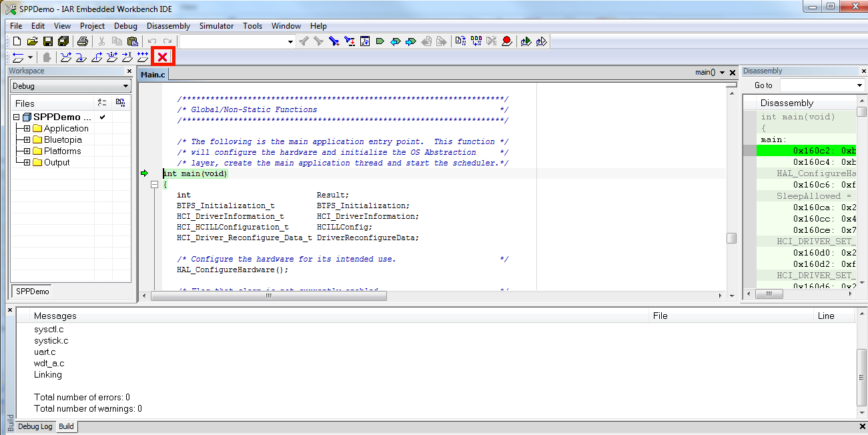The image size is (868, 435).
Task: Click the Save All icon in toolbar
Action: 63,41
